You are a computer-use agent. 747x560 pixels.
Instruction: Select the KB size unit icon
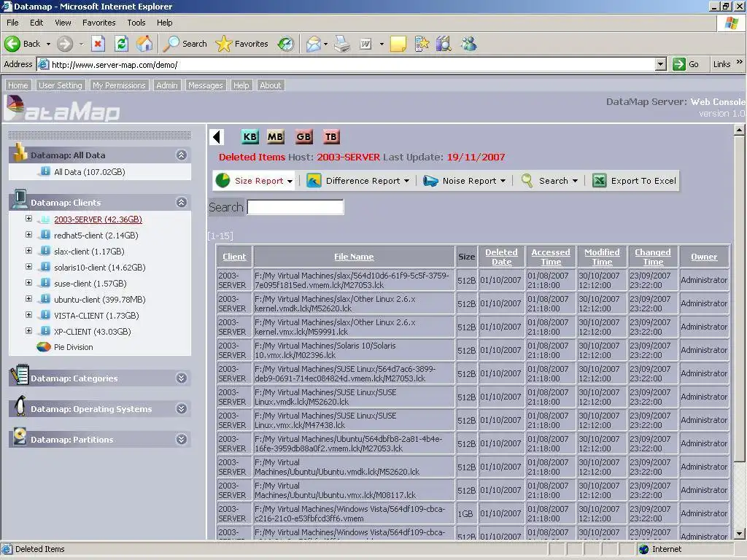click(x=250, y=136)
